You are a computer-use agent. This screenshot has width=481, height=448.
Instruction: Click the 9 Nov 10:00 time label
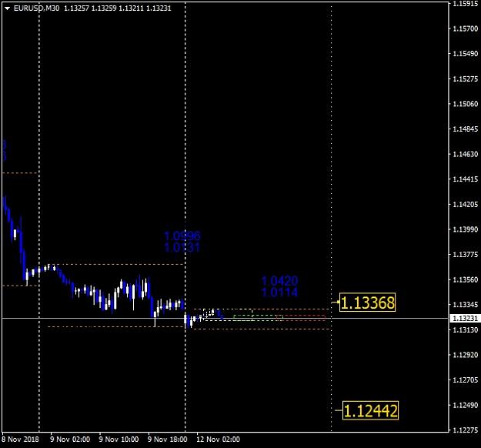click(x=119, y=439)
